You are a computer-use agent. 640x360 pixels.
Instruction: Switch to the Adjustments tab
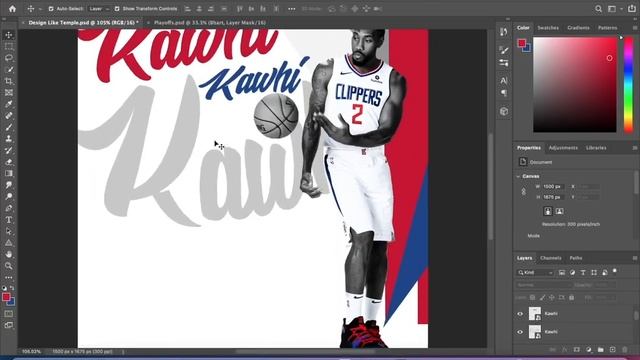pyautogui.click(x=563, y=148)
